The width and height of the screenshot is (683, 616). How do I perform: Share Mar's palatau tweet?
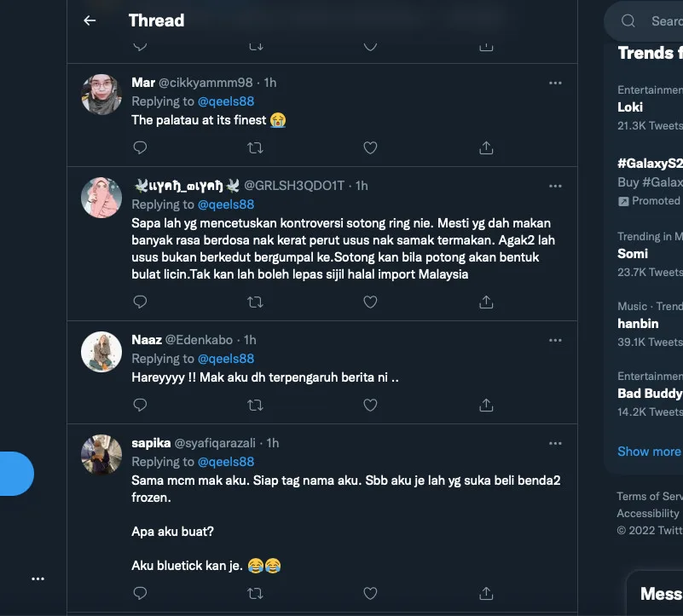(x=486, y=147)
